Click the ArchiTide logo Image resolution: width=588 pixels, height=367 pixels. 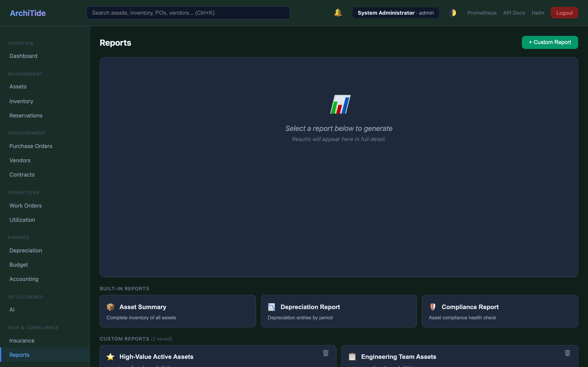coord(28,13)
